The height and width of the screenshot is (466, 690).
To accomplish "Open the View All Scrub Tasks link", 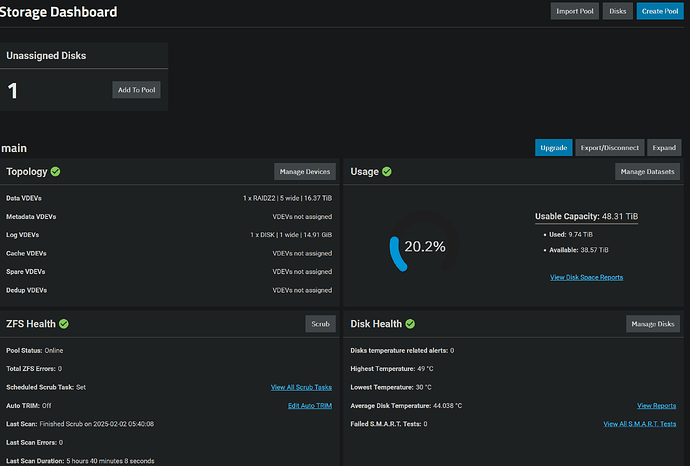I will [301, 387].
